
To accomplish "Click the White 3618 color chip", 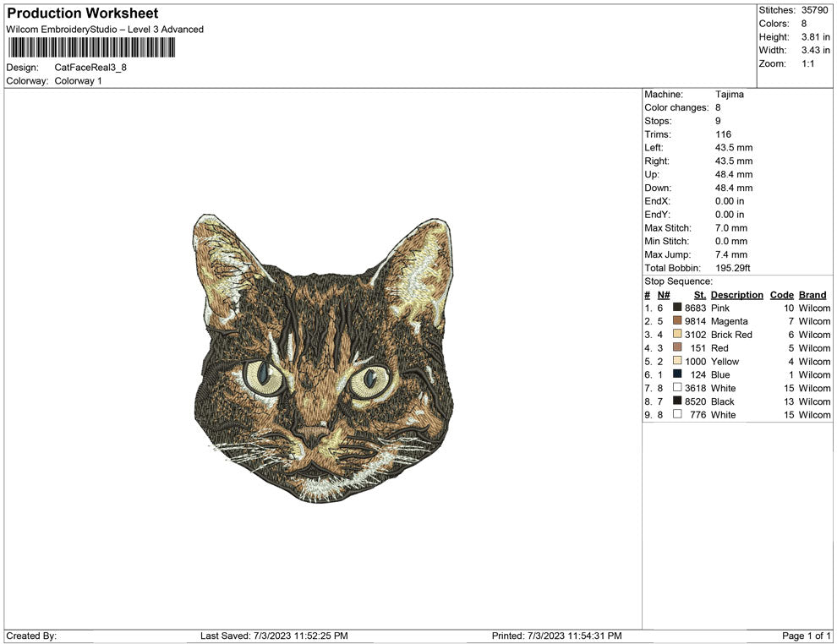I will [x=676, y=388].
